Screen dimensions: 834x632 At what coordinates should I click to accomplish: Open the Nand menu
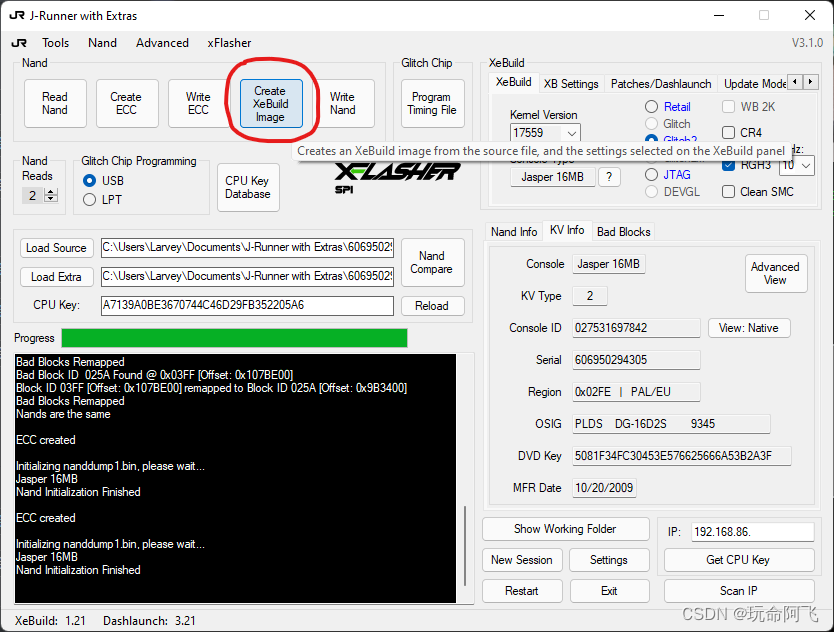tap(102, 43)
